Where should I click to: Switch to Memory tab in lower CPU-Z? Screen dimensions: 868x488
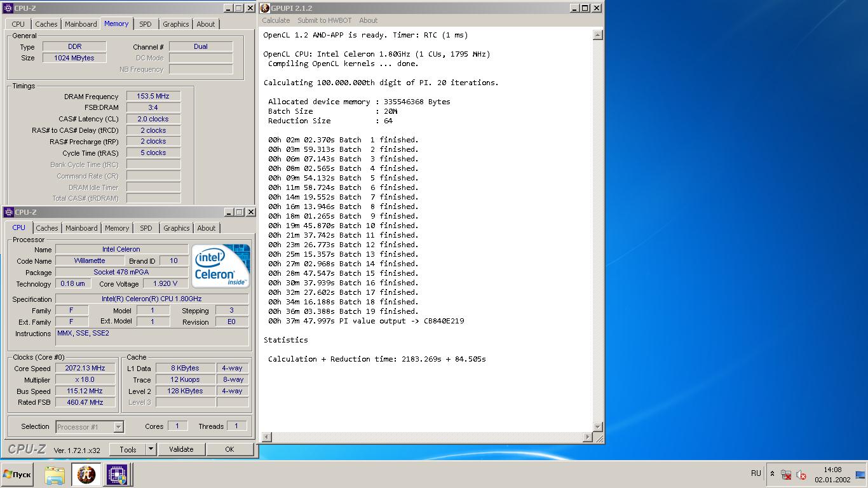coord(117,228)
